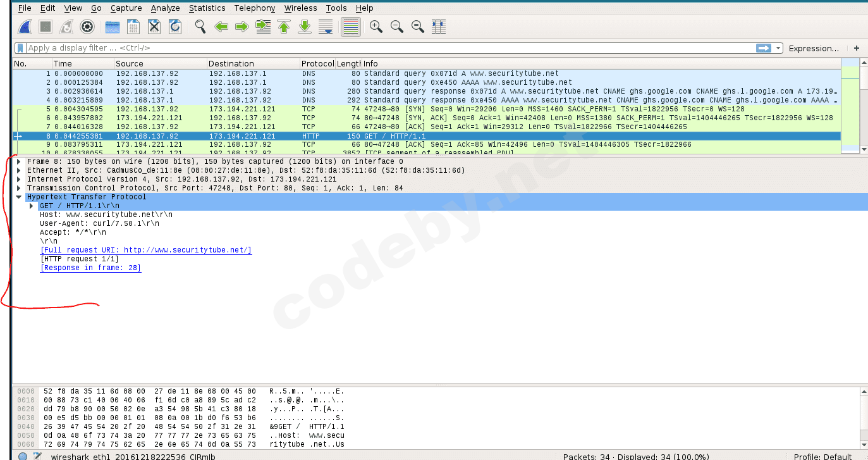Open the Tools menu
Viewport: 868px width, 460px height.
(x=336, y=8)
